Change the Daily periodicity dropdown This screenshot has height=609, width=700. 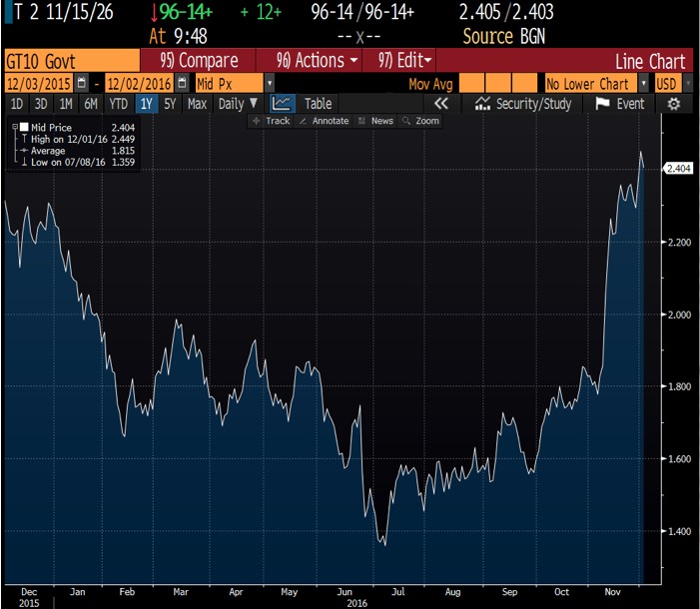pyautogui.click(x=238, y=103)
